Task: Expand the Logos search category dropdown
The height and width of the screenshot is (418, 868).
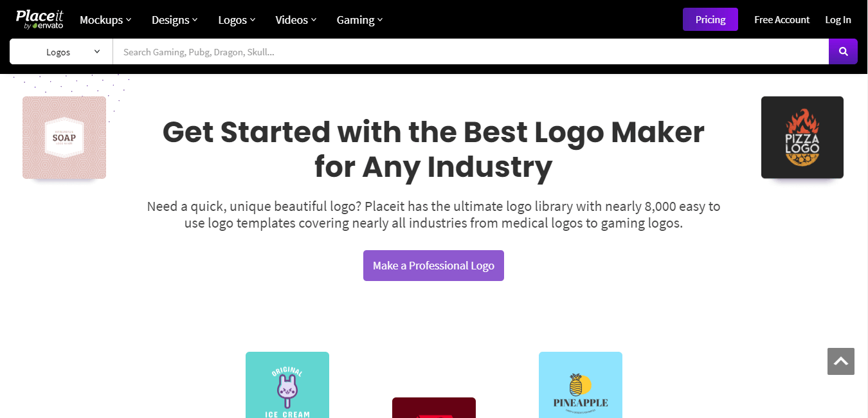Action: tap(61, 51)
